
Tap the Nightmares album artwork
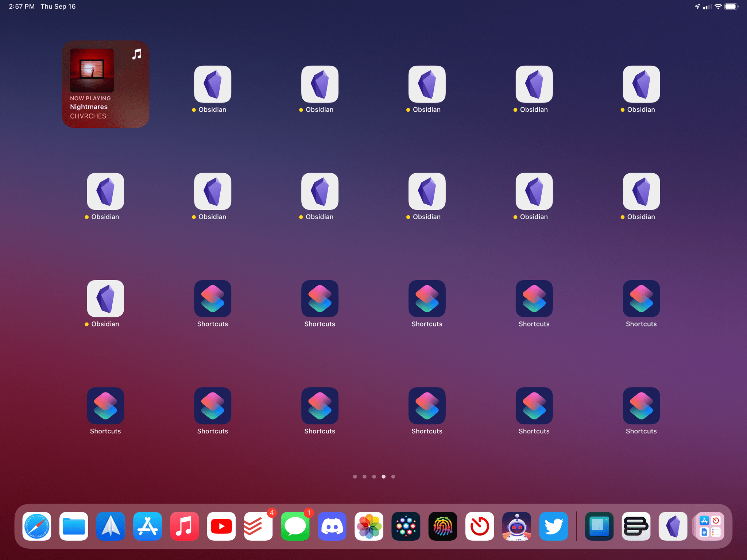[92, 70]
